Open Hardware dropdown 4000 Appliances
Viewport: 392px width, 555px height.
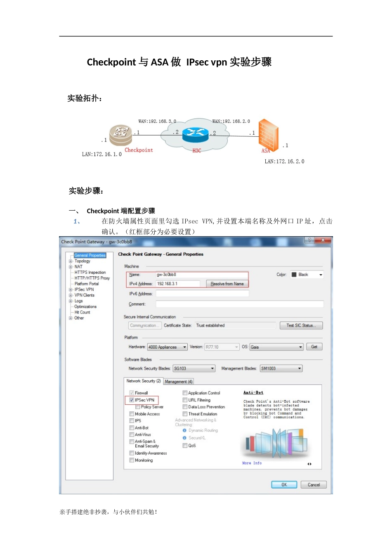pos(168,347)
